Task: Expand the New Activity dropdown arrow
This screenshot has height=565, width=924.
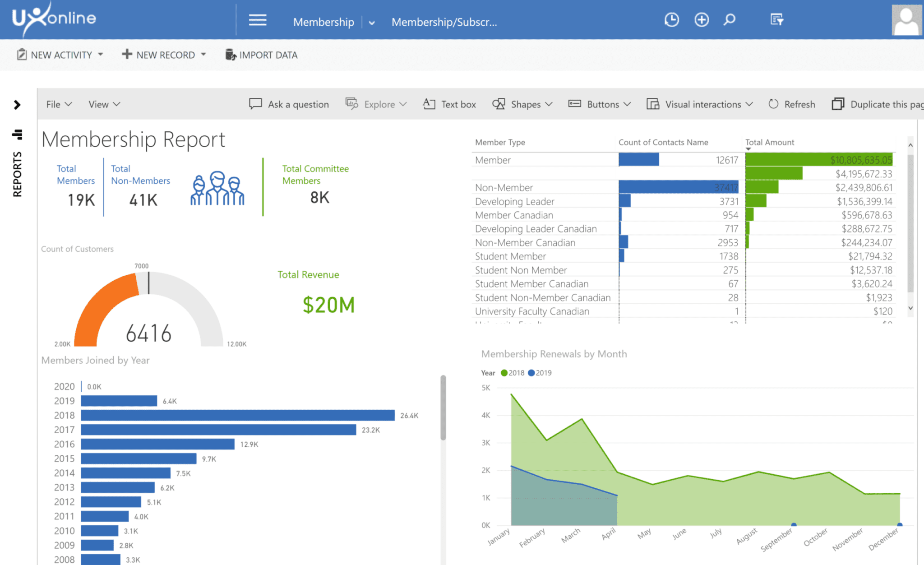Action: (x=101, y=54)
